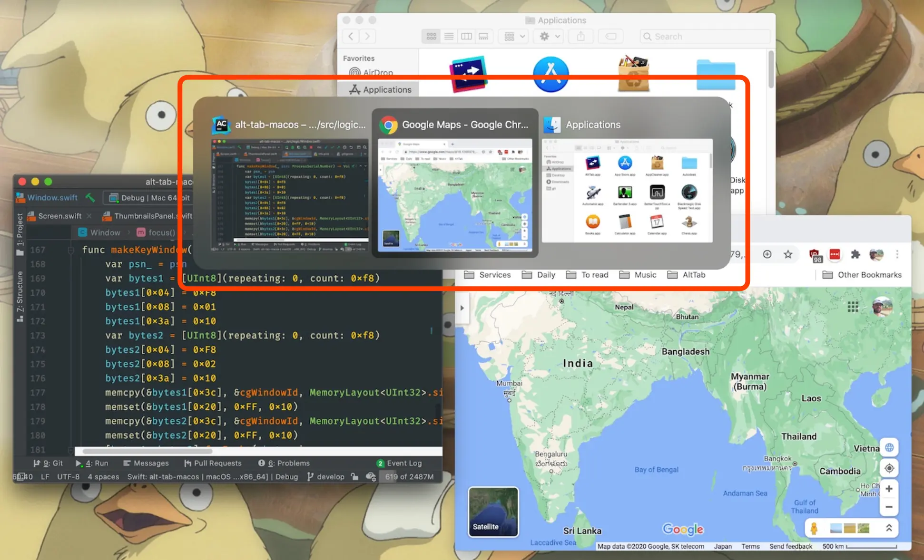Select the alt-tab-macos window thumbnail in switcher

point(289,195)
